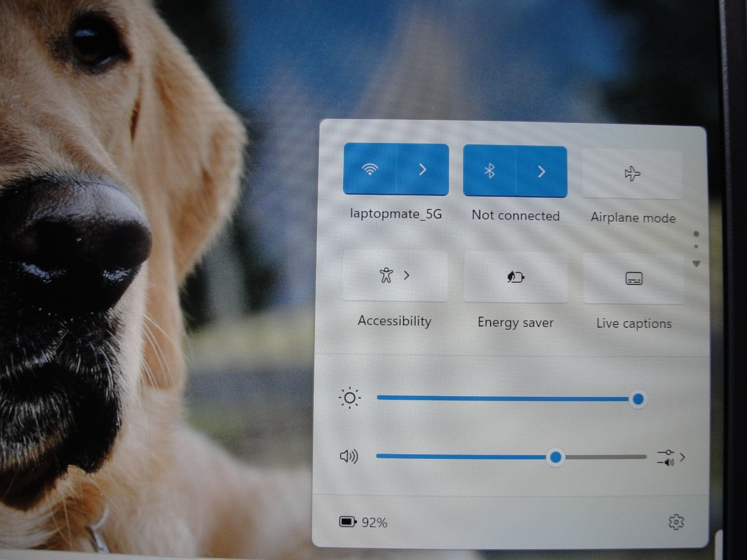Image resolution: width=747 pixels, height=560 pixels.
Task: Enable Airplane mode tile
Action: [x=633, y=174]
